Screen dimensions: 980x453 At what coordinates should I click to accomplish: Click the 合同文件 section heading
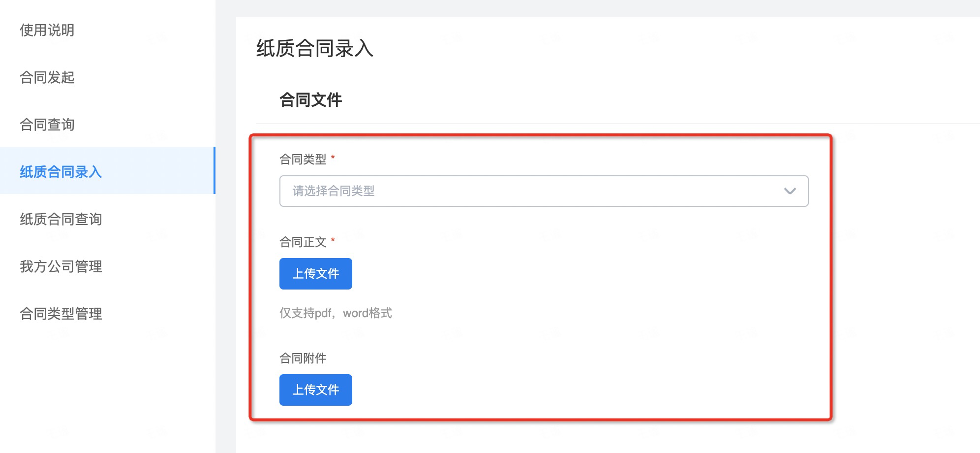point(310,100)
